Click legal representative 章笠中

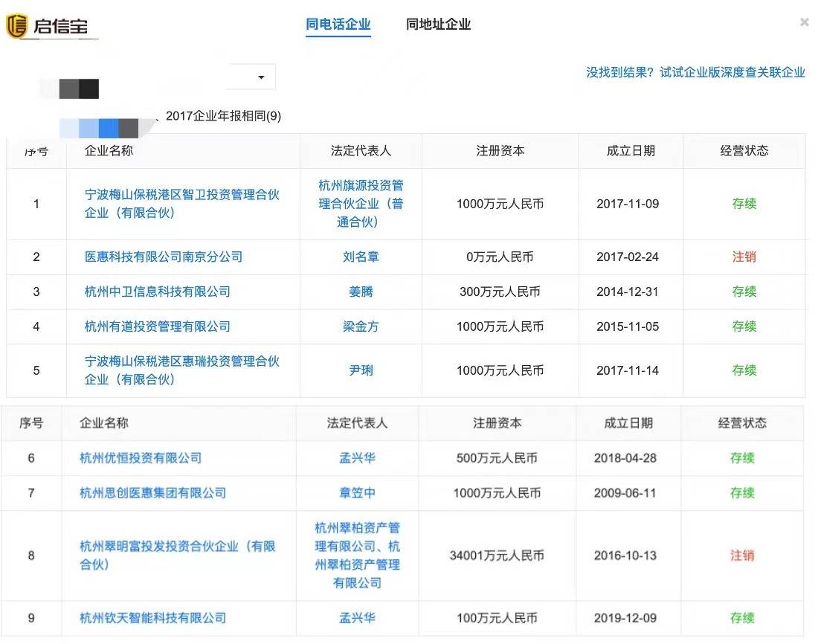[x=356, y=492]
